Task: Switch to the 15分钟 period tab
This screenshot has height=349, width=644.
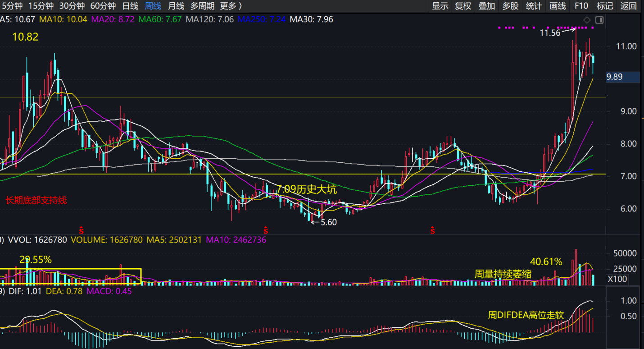Action: (x=41, y=6)
